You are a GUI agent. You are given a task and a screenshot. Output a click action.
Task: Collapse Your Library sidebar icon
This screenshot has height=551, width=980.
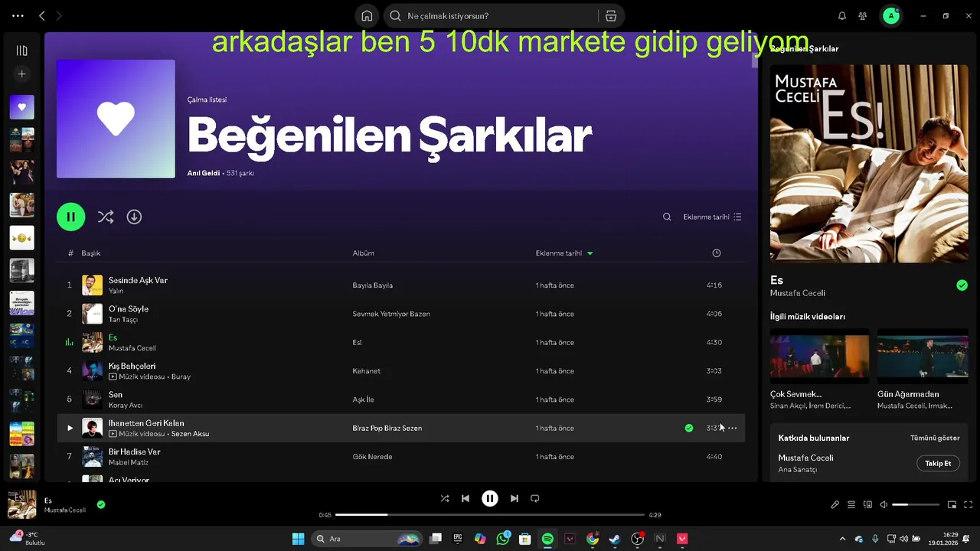[21, 51]
